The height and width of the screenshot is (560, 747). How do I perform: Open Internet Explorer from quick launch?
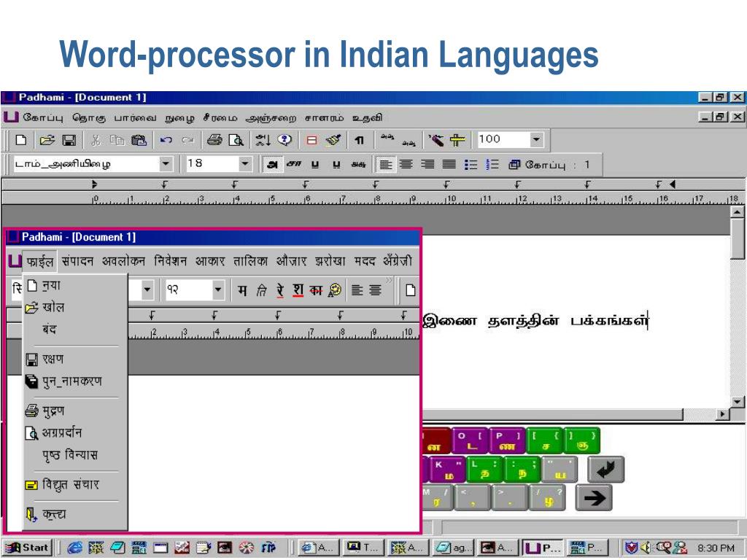pos(74,548)
